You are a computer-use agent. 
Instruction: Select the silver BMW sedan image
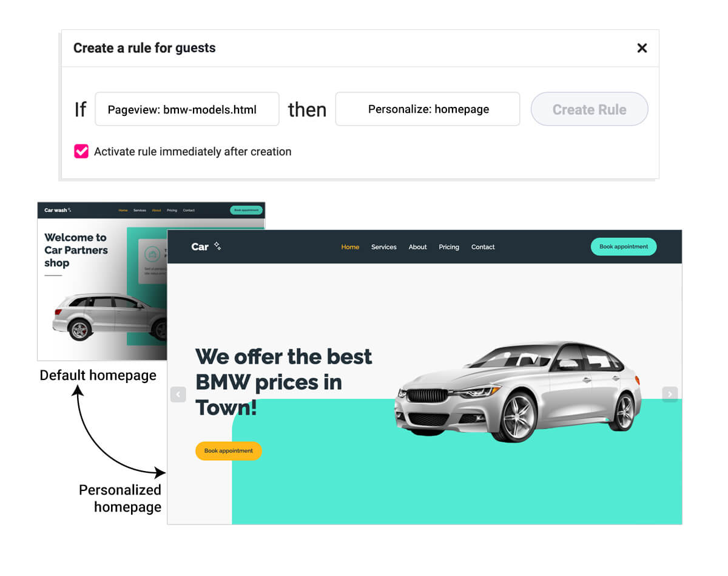pos(518,391)
